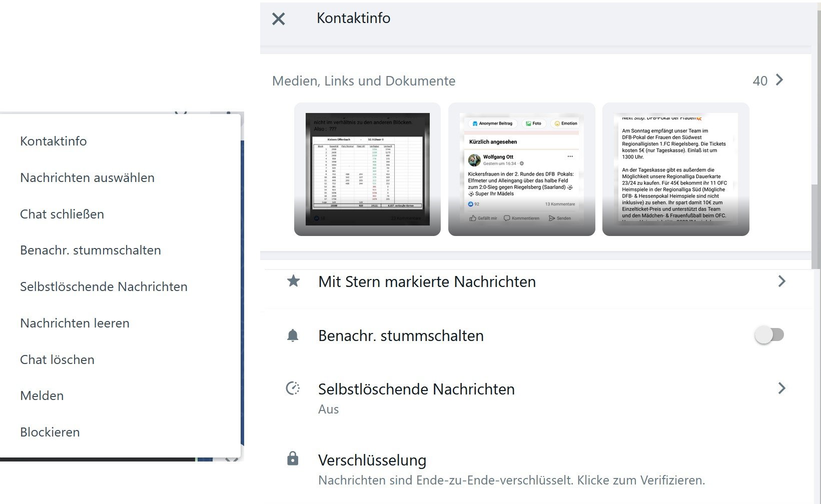Choose Nachrichten auswählen menu entry
821x504 pixels.
(87, 177)
